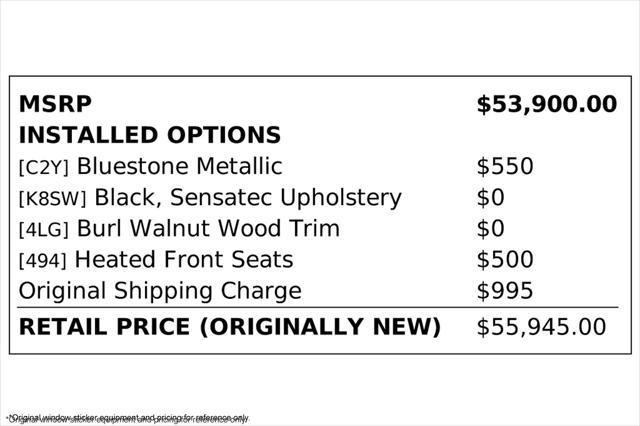Select the [4LG] option code

pos(44,230)
